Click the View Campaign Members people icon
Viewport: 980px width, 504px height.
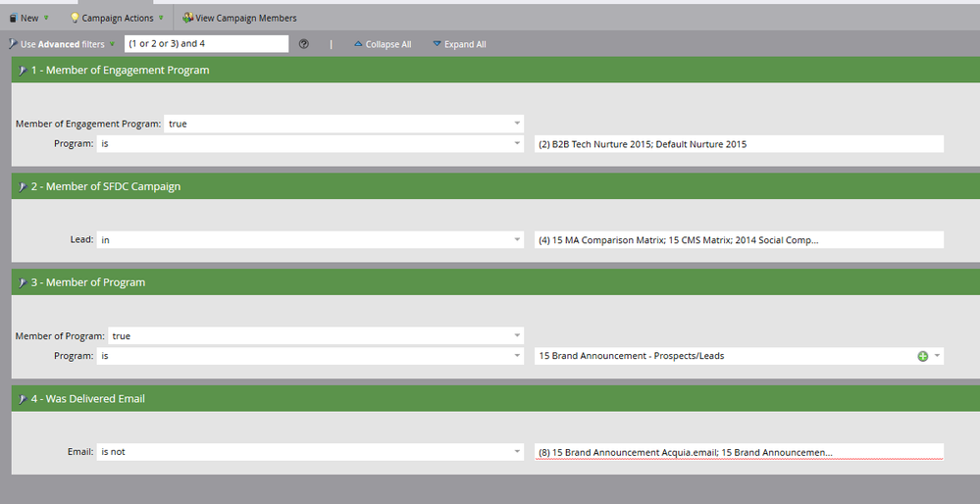tap(187, 18)
